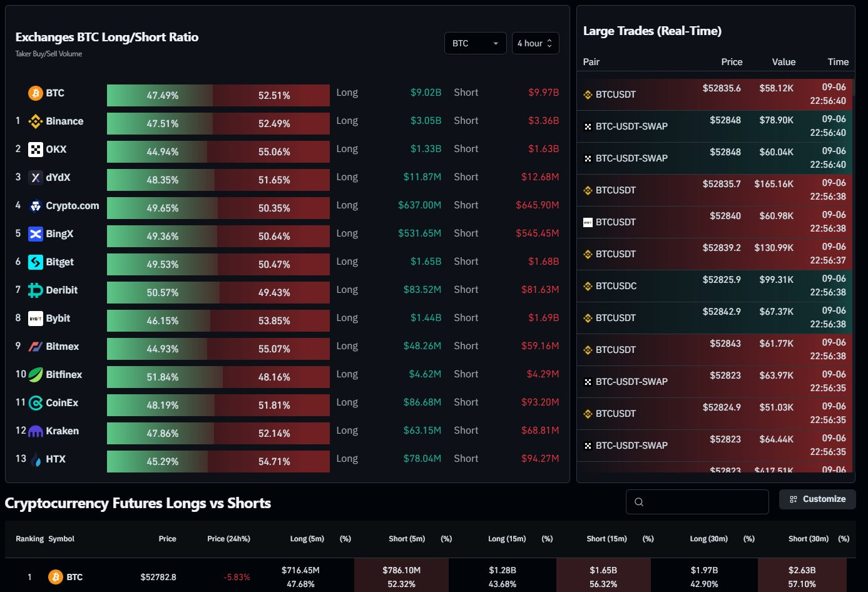Sort by the Long (30m) column header
Screen dimensions: 868x592
point(708,539)
